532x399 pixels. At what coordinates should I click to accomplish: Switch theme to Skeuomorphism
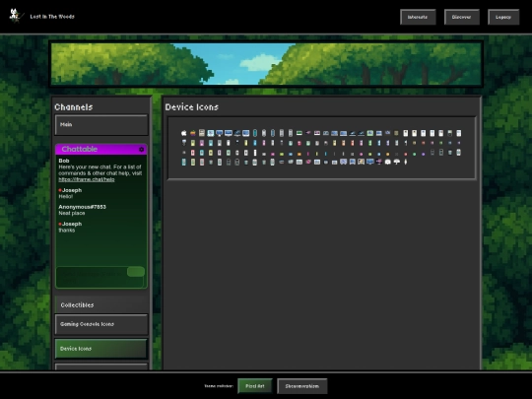302,386
